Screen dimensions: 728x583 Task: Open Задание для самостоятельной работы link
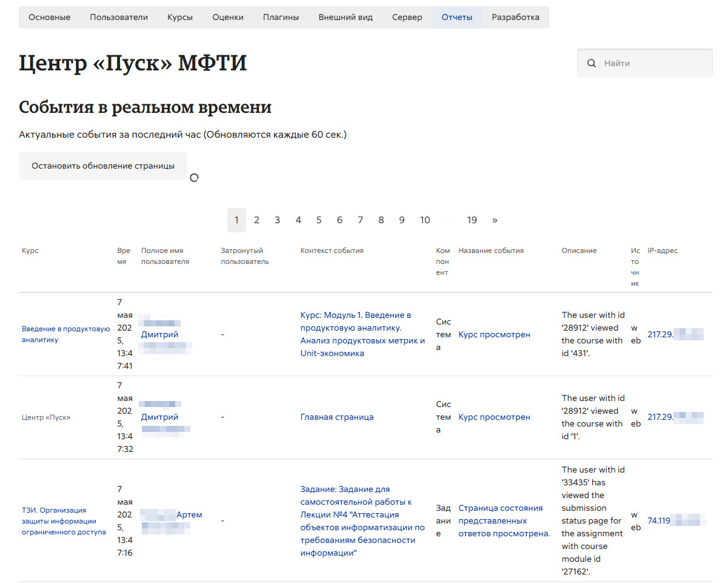[362, 521]
